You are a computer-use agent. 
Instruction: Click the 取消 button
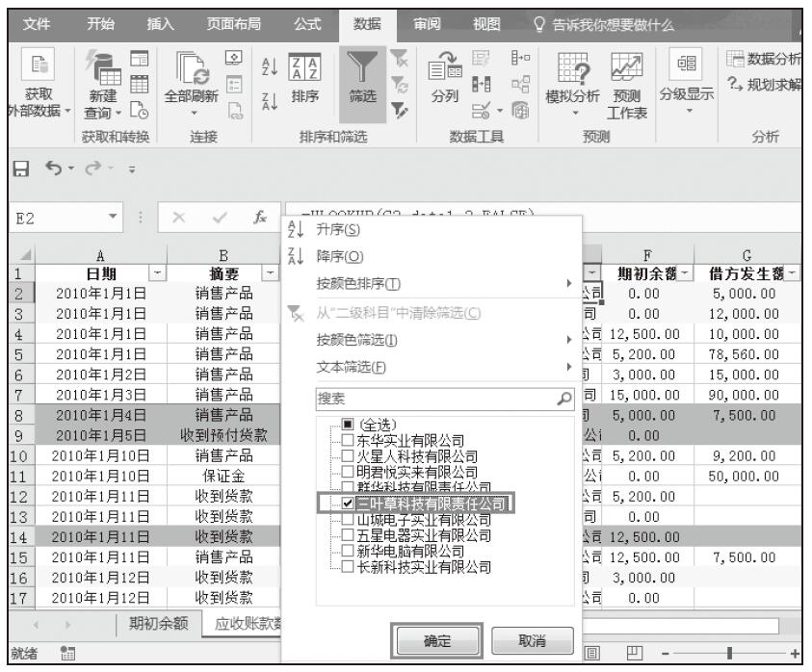pos(529,639)
